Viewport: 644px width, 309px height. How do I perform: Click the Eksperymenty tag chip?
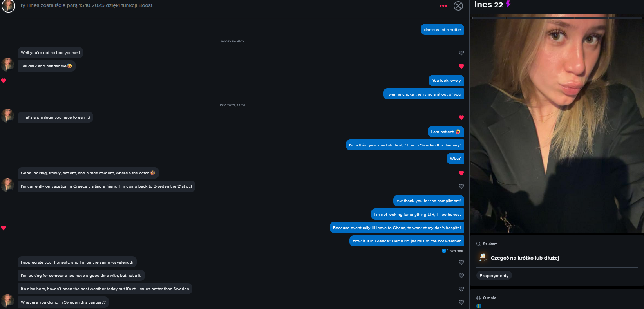tap(494, 276)
